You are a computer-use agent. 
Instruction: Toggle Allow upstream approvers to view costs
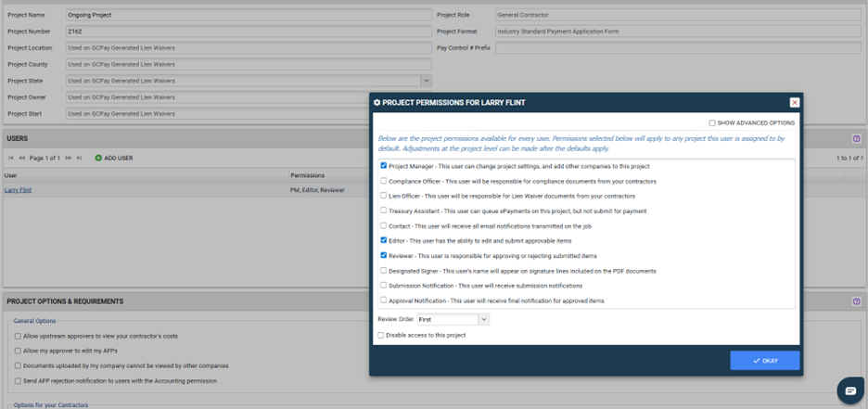tap(18, 336)
